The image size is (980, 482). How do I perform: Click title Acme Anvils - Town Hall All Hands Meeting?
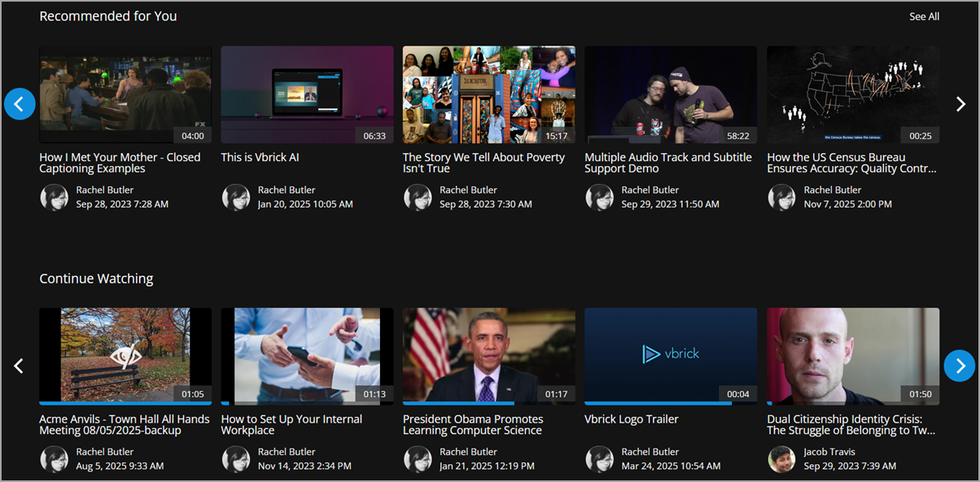pos(125,424)
